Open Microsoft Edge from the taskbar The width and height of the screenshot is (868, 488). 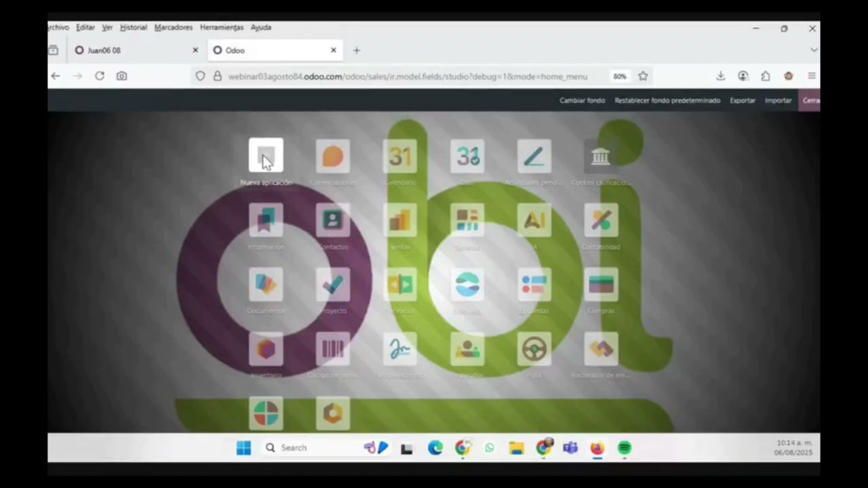coord(435,448)
